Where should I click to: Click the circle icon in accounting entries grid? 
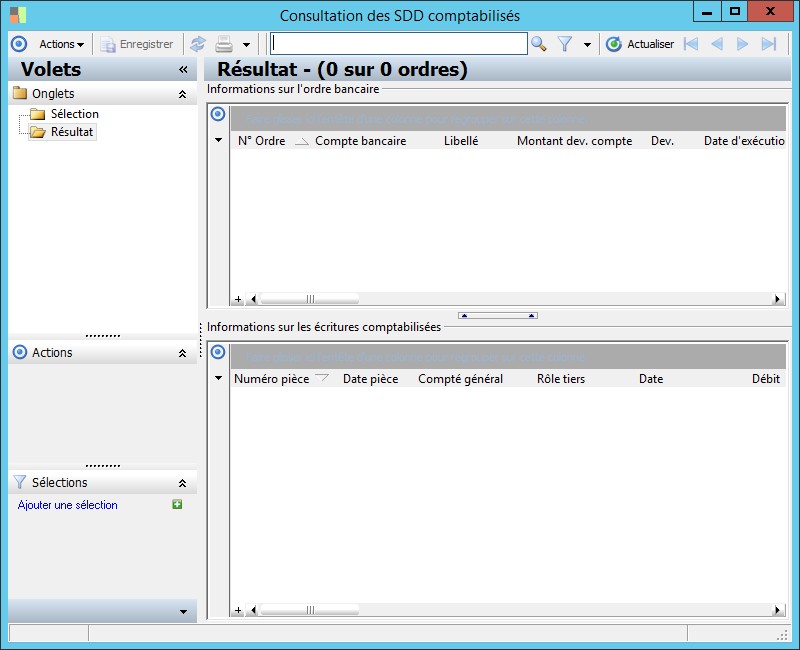pyautogui.click(x=218, y=352)
